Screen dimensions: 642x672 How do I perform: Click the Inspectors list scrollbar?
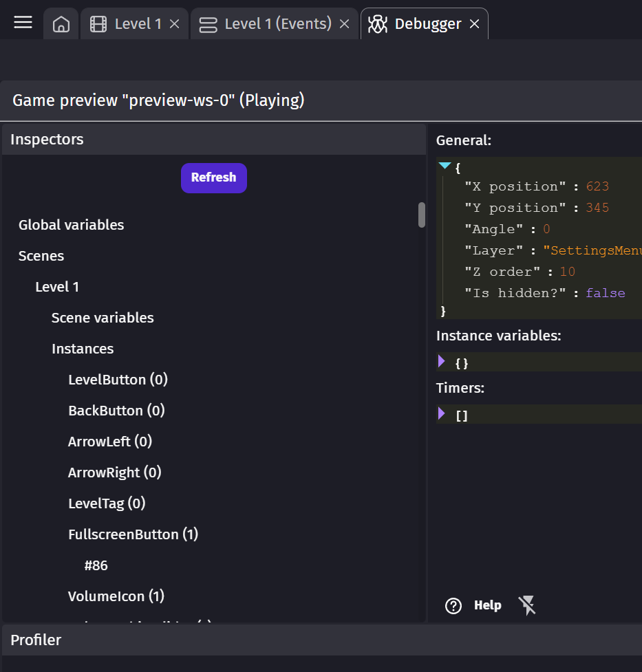[422, 215]
